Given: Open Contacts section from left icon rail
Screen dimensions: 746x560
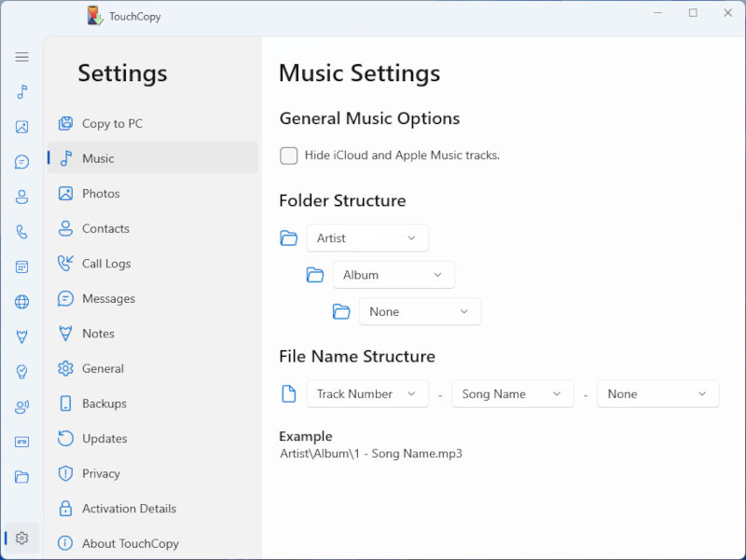Looking at the screenshot, I should pos(21,197).
